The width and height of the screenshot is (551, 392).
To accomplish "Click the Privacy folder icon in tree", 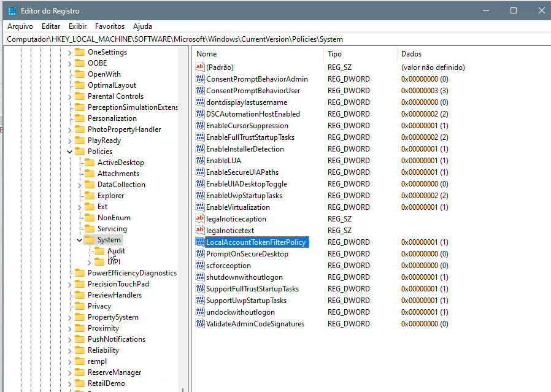I will 80,306.
